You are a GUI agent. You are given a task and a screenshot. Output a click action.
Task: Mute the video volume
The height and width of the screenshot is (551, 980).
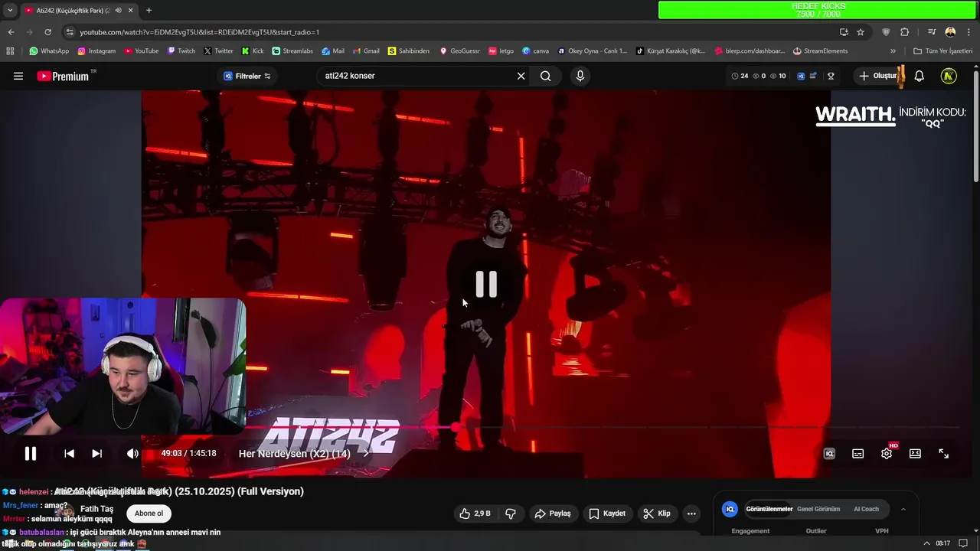pos(132,454)
